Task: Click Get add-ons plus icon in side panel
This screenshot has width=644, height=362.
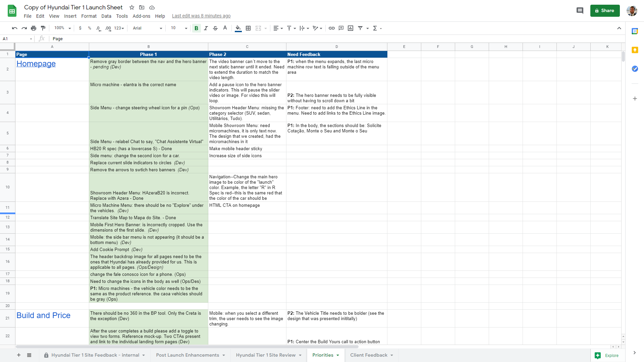Action: (635, 99)
